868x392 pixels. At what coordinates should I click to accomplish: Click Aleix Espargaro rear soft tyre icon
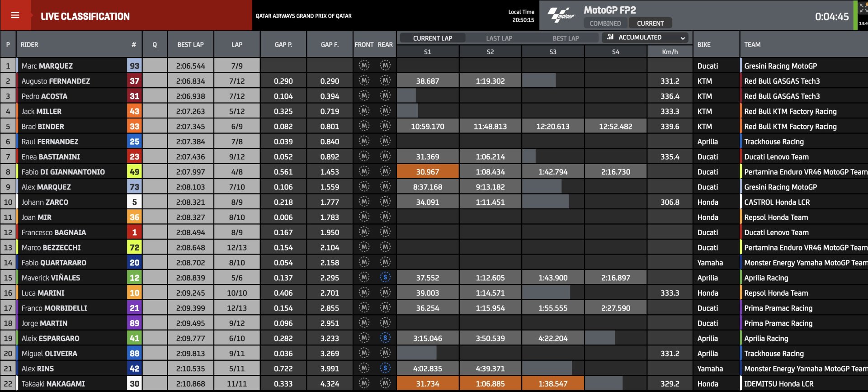coord(385,338)
